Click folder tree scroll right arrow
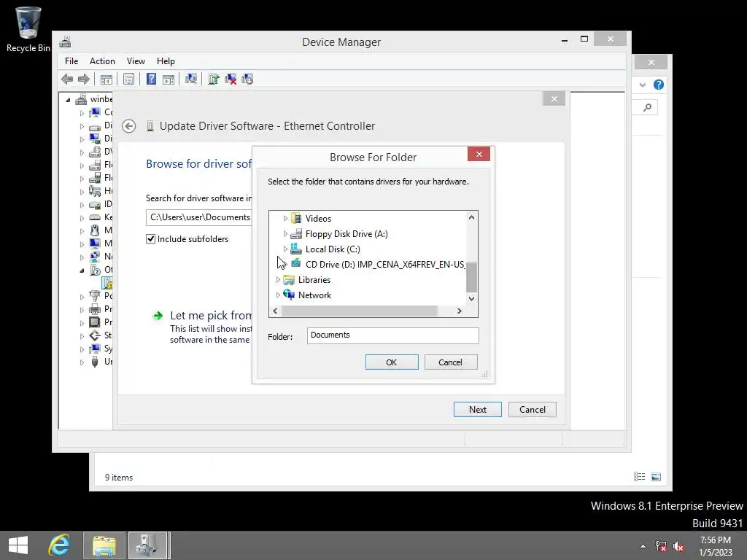The height and width of the screenshot is (560, 747). (x=460, y=311)
